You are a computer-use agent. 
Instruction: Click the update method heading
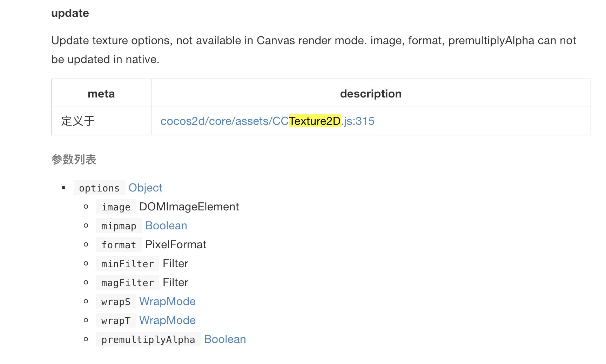pos(70,13)
